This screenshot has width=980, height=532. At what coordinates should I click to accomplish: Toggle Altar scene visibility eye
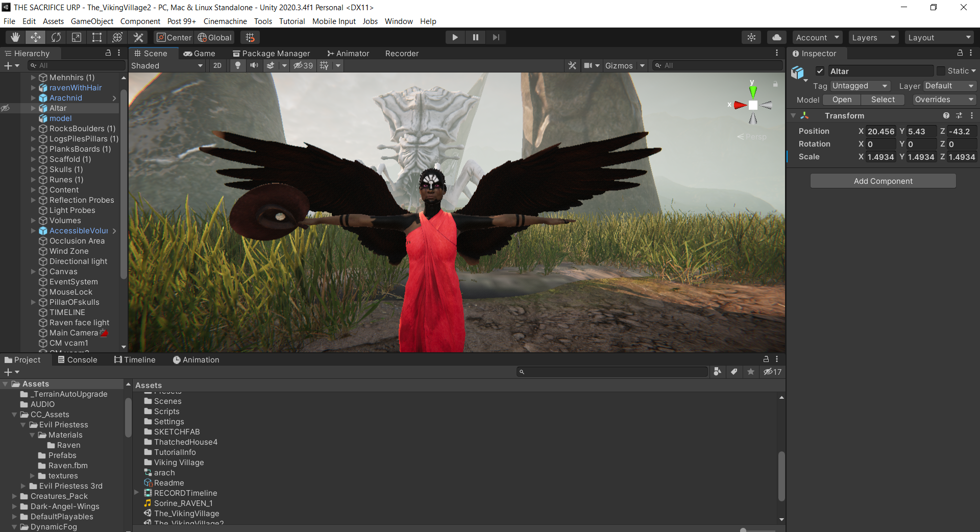(x=5, y=108)
